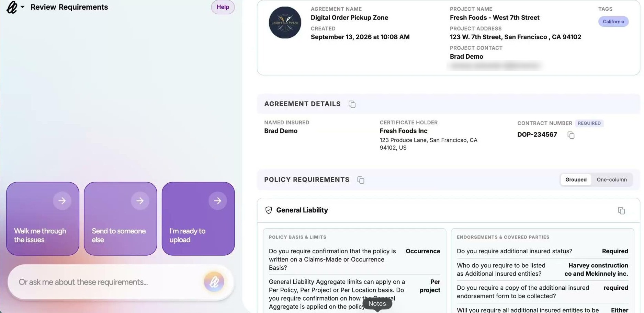Click arrow icon on Walk me through card
Screen dimensions: 644x313
[x=62, y=201]
